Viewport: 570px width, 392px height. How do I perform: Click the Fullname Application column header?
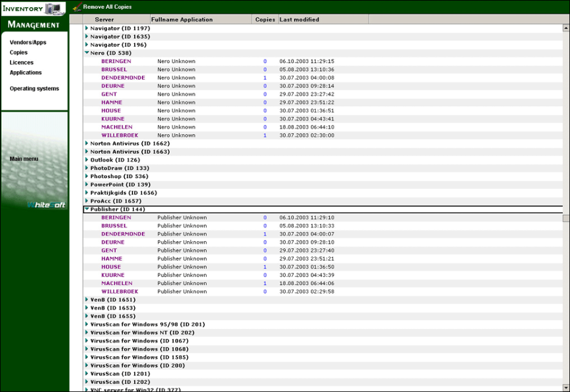point(182,20)
